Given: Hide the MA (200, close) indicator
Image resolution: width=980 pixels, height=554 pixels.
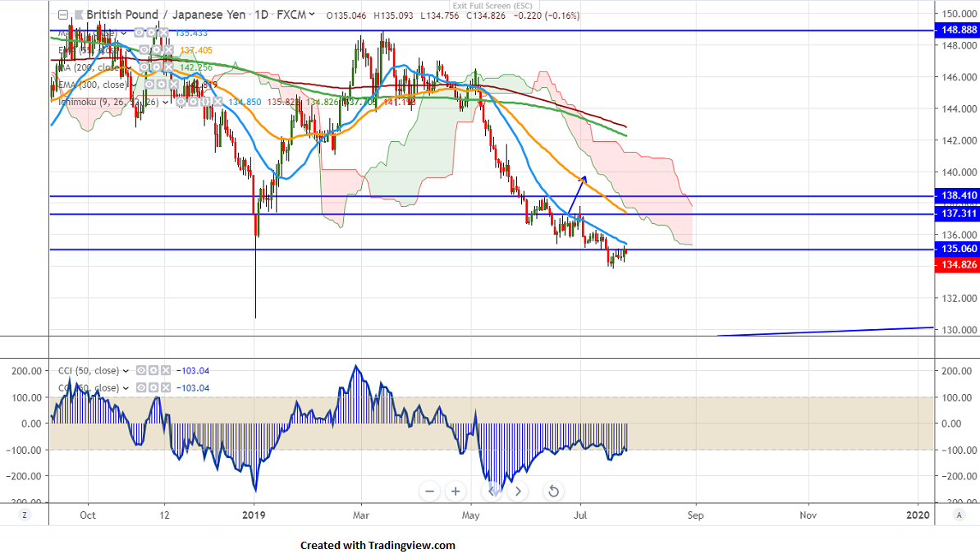Looking at the screenshot, I should click(144, 67).
